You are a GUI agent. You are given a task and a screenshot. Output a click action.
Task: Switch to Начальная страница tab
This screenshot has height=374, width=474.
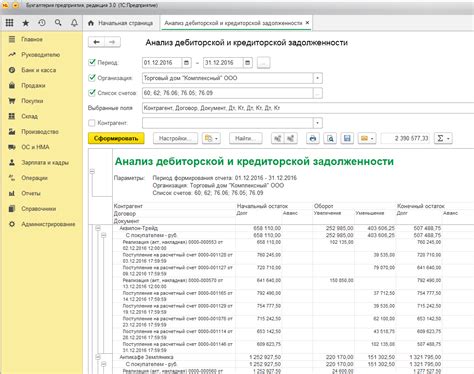click(121, 23)
